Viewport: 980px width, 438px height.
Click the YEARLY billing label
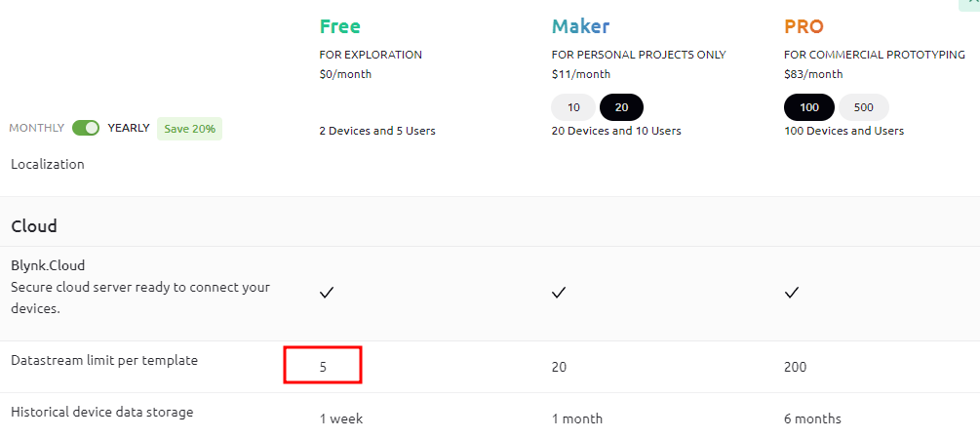coord(129,128)
